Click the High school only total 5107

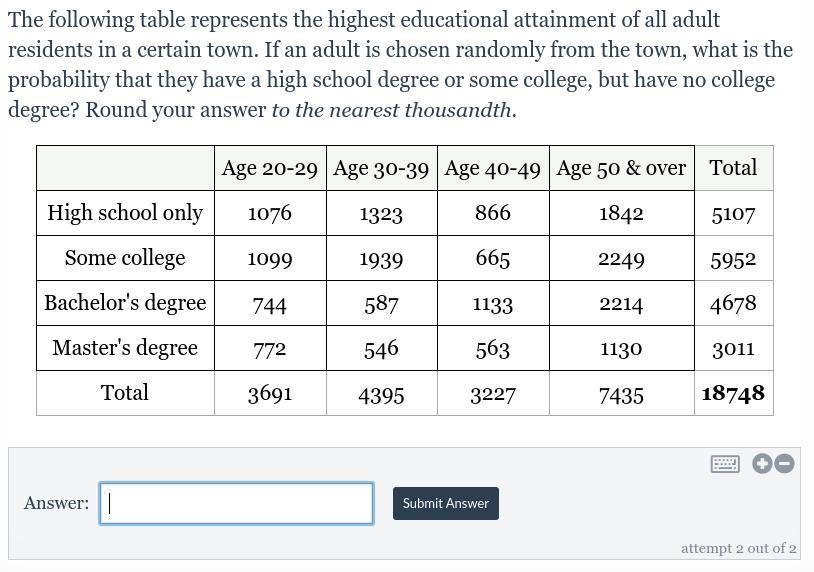tap(733, 213)
